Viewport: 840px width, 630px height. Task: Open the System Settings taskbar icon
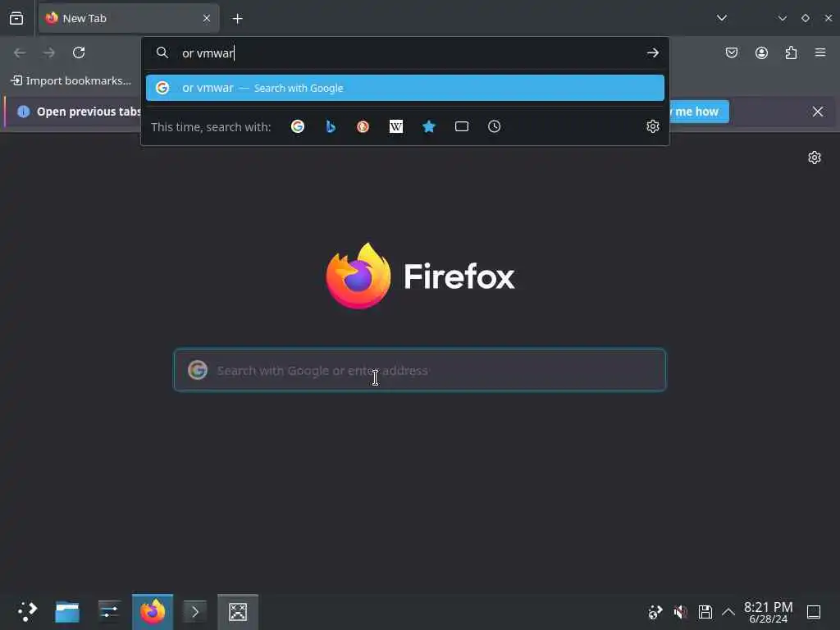coord(109,611)
